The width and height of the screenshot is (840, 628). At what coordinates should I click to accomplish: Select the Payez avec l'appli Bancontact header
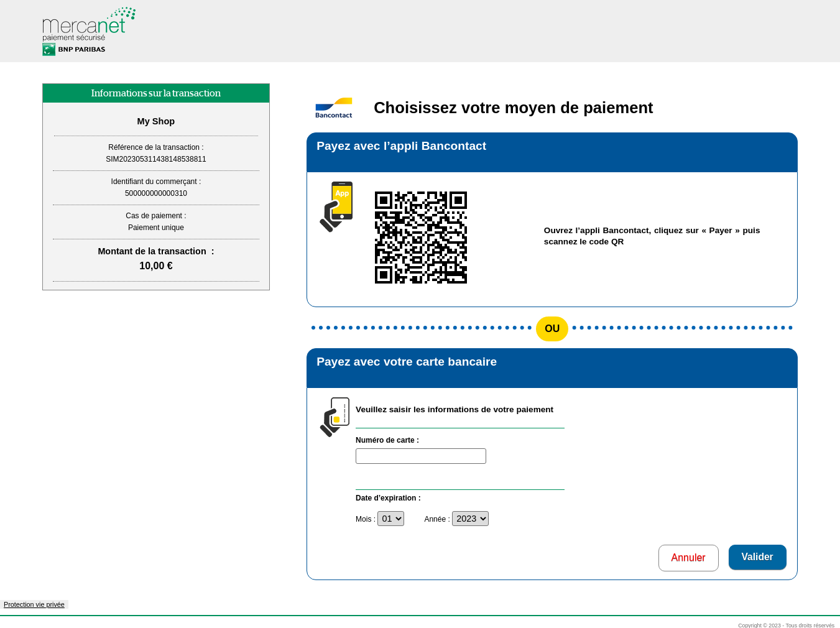point(401,146)
